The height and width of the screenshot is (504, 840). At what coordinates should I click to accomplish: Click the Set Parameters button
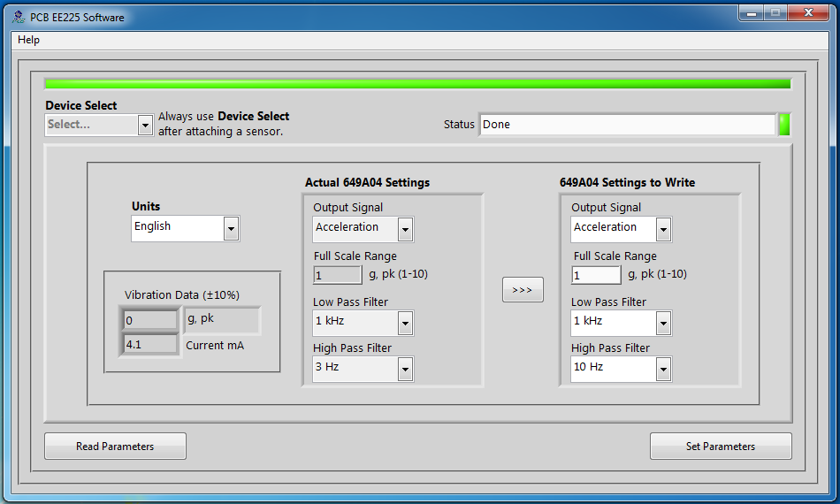(x=721, y=447)
